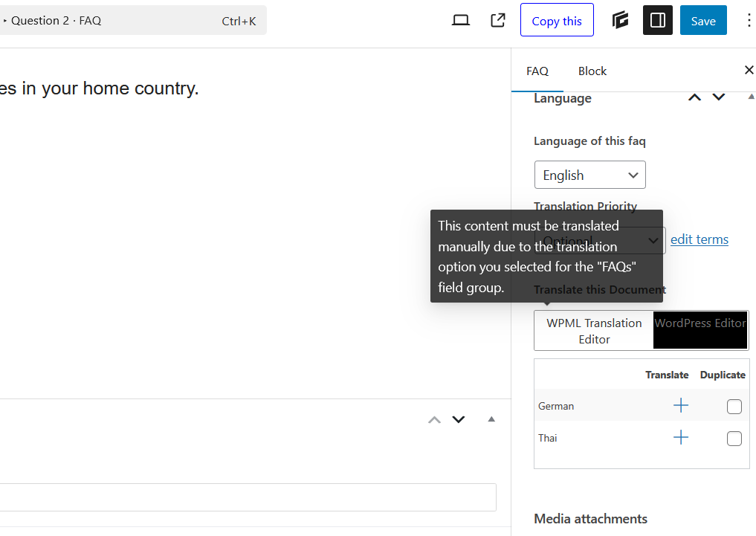Check the Thai Duplicate checkbox

pos(734,439)
